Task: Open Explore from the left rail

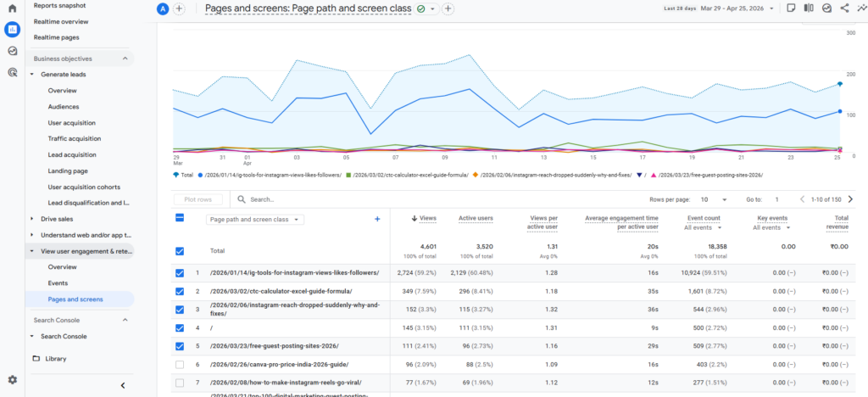Action: [x=12, y=51]
